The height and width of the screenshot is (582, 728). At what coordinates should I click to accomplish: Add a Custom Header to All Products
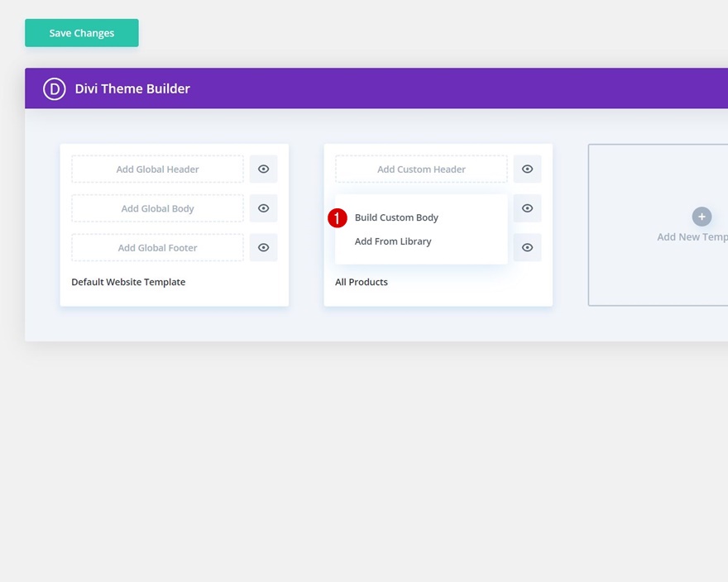point(421,169)
